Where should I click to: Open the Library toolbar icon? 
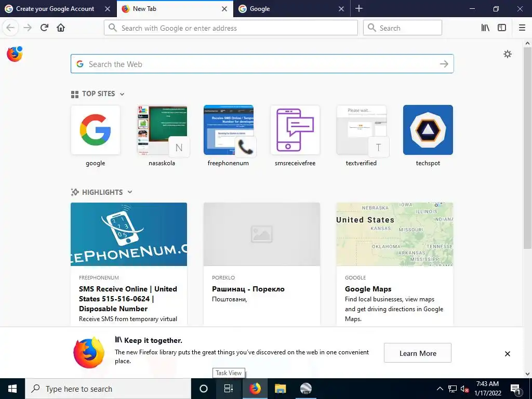coord(485,28)
